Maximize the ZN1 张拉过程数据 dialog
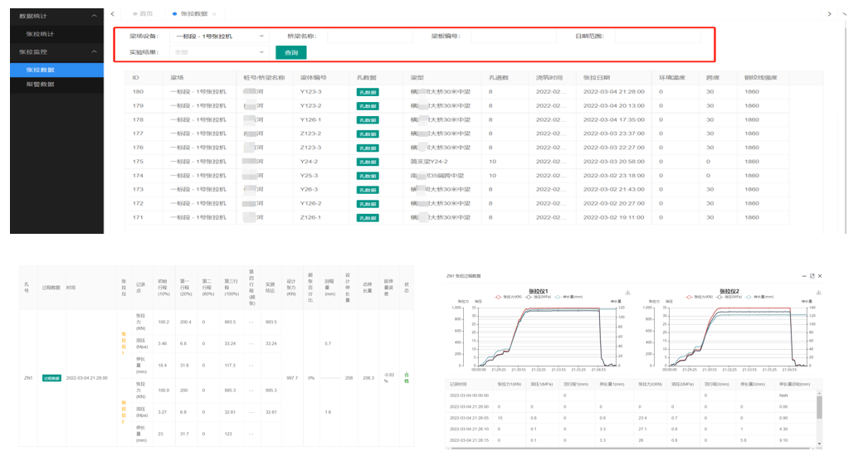Image resolution: width=868 pixels, height=456 pixels. (x=812, y=275)
